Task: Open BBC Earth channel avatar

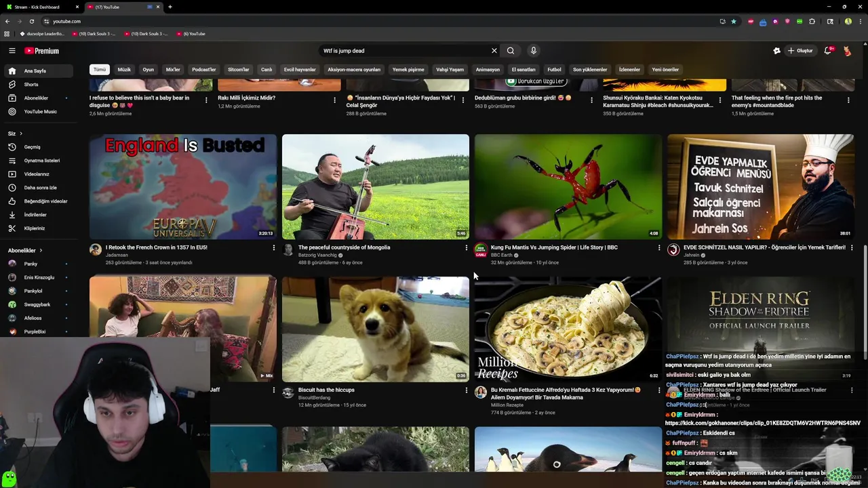Action: coord(481,250)
